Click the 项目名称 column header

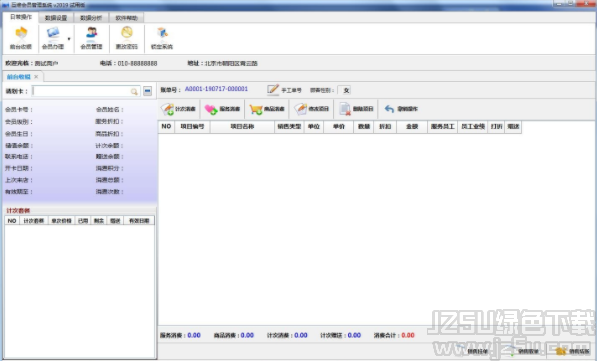coord(242,126)
